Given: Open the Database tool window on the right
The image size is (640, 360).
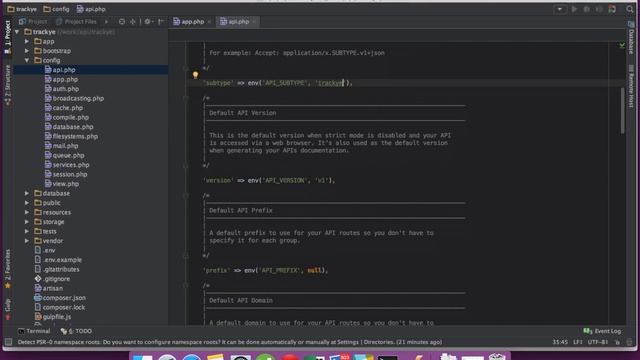Looking at the screenshot, I should click(x=631, y=38).
